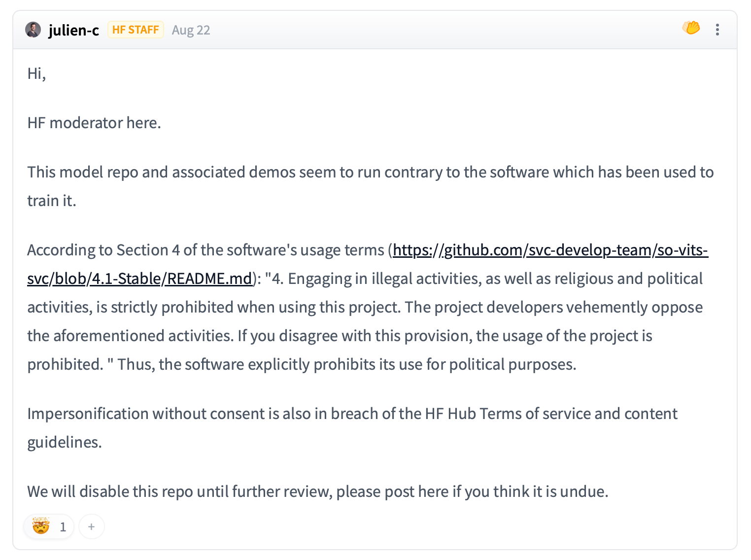The image size is (751, 560).
Task: Open the Aug 22 comment timestamp
Action: tap(191, 30)
